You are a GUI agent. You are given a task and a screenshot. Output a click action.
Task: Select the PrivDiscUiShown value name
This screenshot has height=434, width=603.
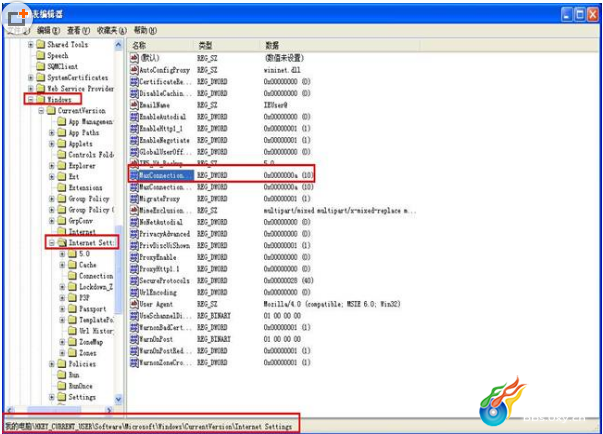click(x=165, y=245)
